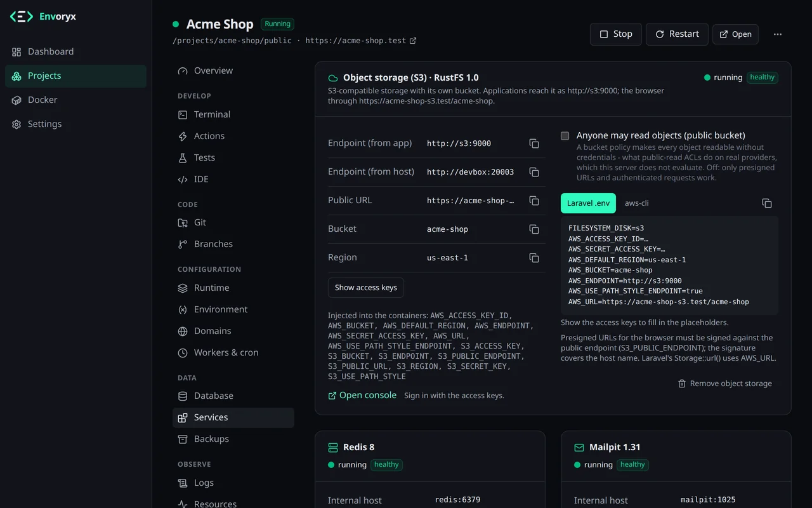This screenshot has width=812, height=508.
Task: Open the Backups page
Action: pos(233,439)
